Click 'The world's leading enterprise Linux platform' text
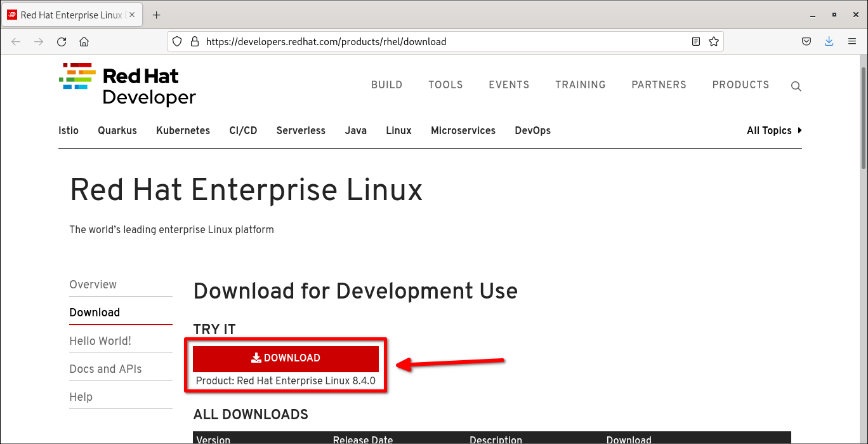 tap(171, 230)
